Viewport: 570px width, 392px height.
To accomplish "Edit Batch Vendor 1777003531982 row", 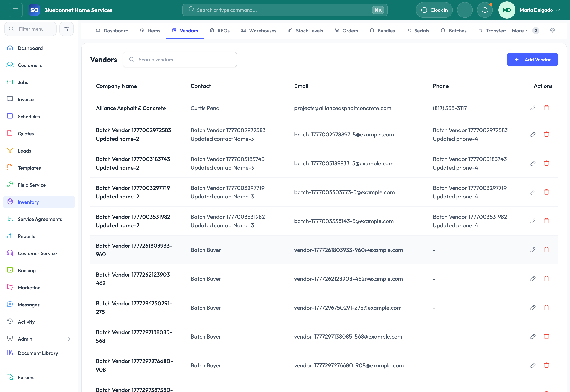I will click(533, 221).
